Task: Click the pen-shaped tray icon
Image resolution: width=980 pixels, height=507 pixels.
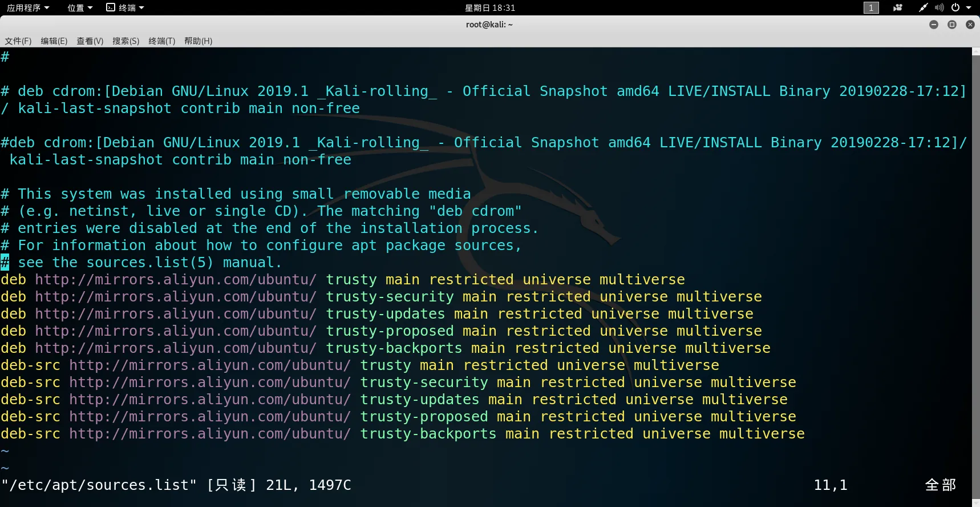Action: (924, 7)
